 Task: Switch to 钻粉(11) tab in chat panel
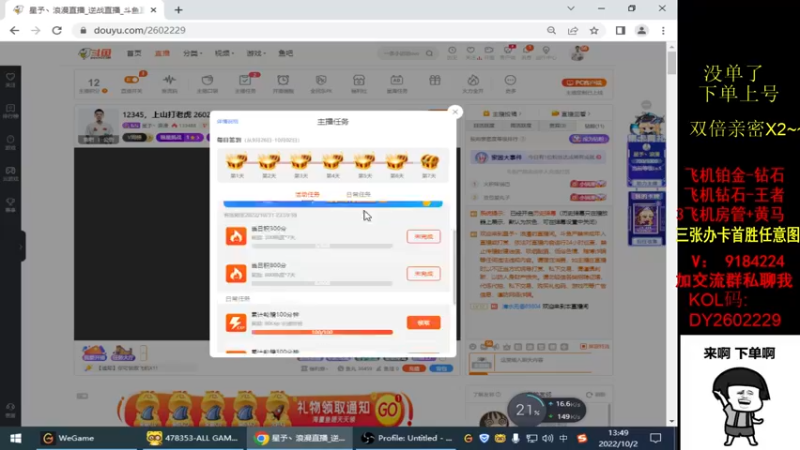click(594, 126)
